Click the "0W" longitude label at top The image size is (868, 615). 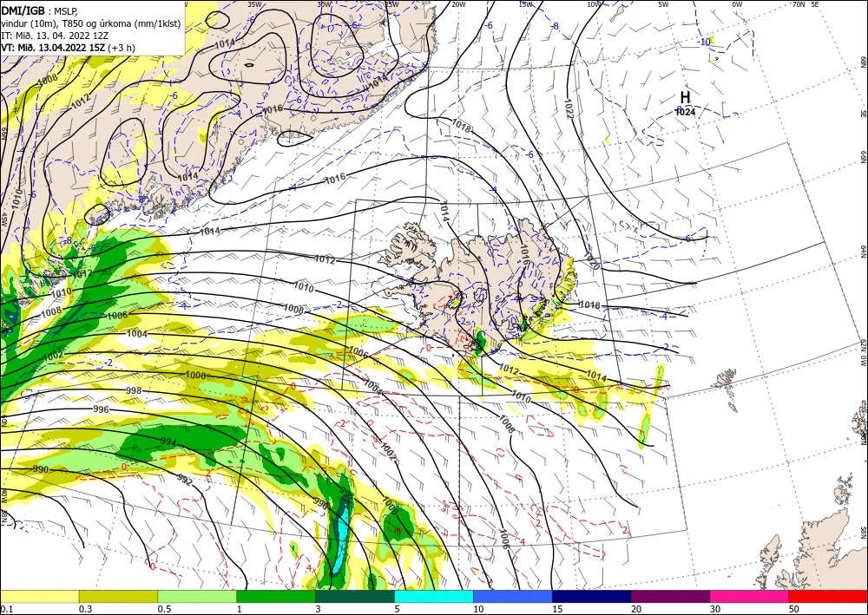(737, 4)
